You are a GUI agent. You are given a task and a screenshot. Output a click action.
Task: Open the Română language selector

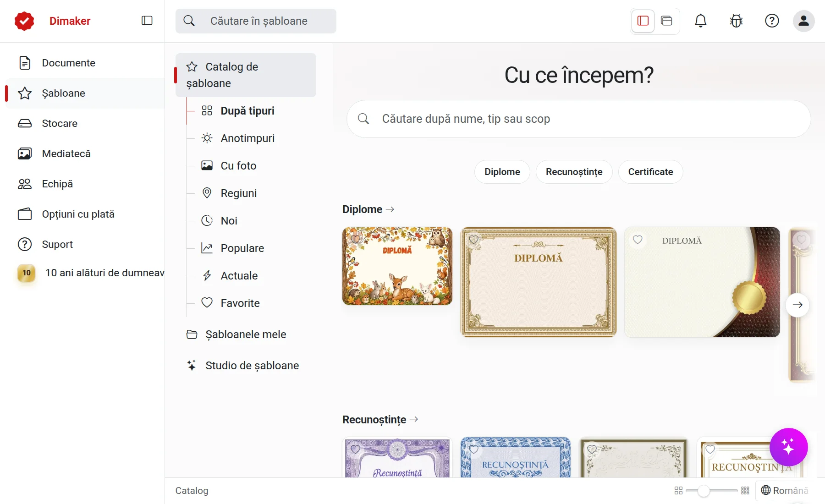tap(785, 491)
